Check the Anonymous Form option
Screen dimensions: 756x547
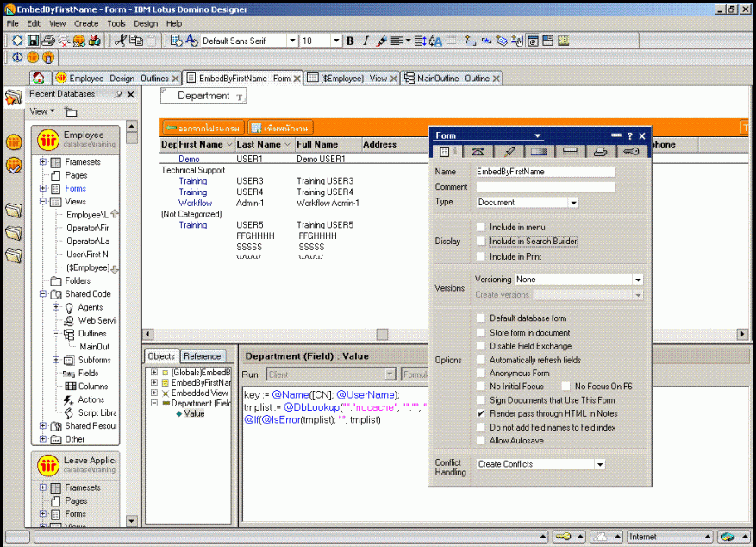pyautogui.click(x=481, y=373)
